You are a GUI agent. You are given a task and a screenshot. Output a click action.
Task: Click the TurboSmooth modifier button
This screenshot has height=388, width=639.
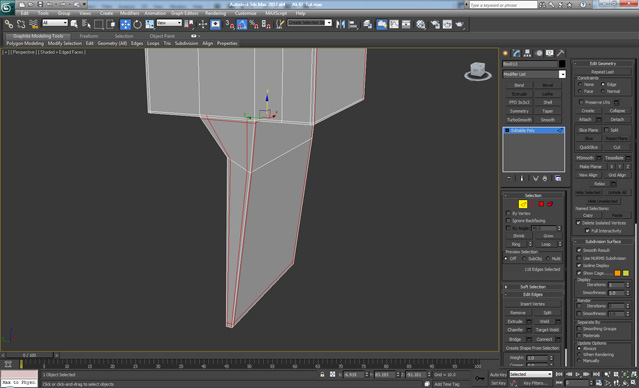519,120
